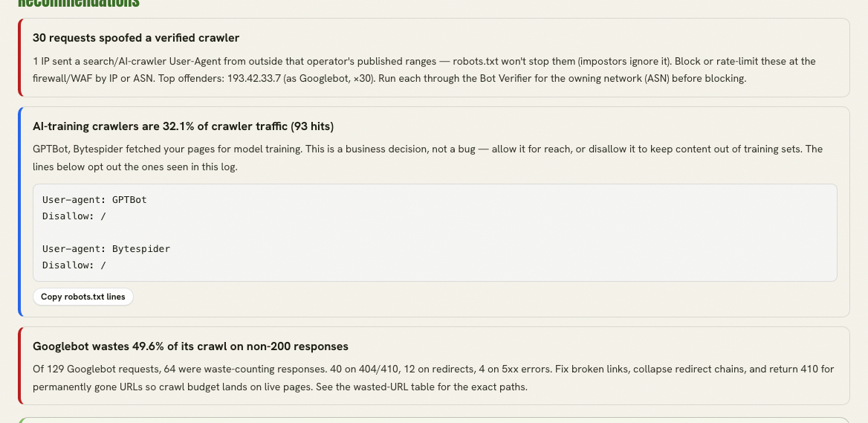868x423 pixels.
Task: Click the User-agent: GPTBot code line
Action: coord(94,199)
